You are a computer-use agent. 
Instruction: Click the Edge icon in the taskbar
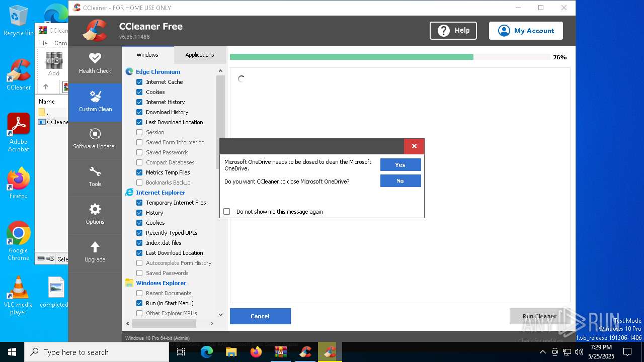(x=207, y=352)
